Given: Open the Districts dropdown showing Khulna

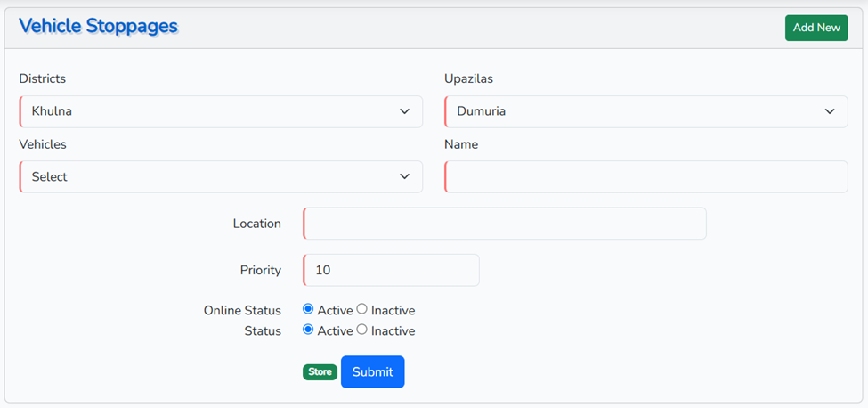Looking at the screenshot, I should (221, 112).
